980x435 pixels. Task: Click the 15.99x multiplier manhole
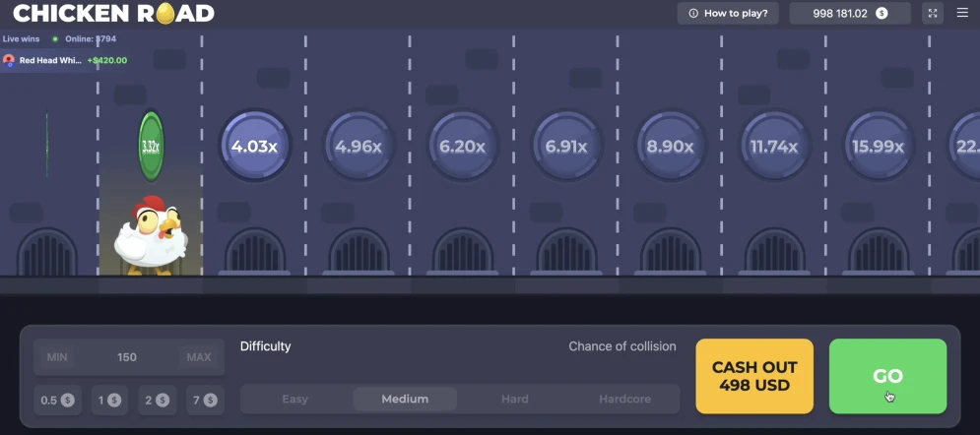[879, 147]
